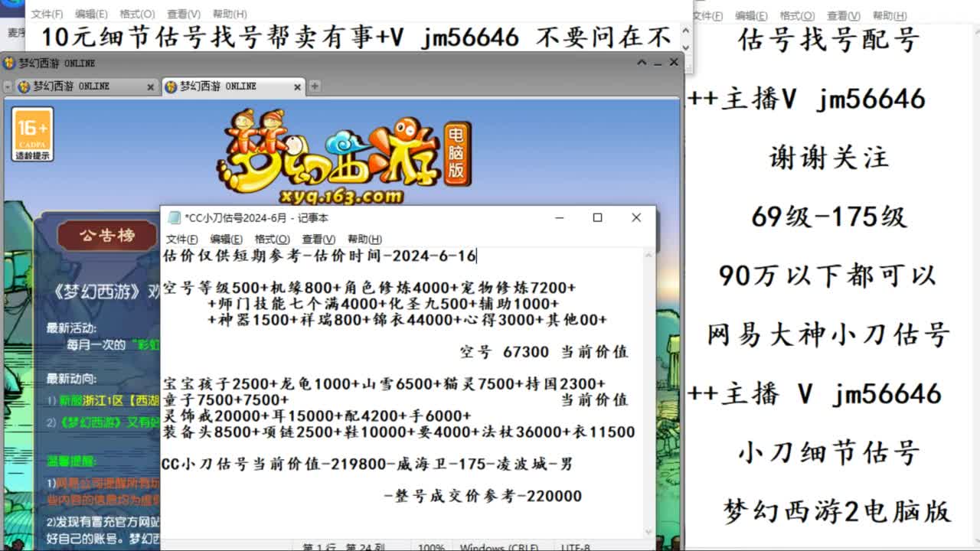Click line starting +师门技能七个满4000
The image size is (980, 551).
384,304
